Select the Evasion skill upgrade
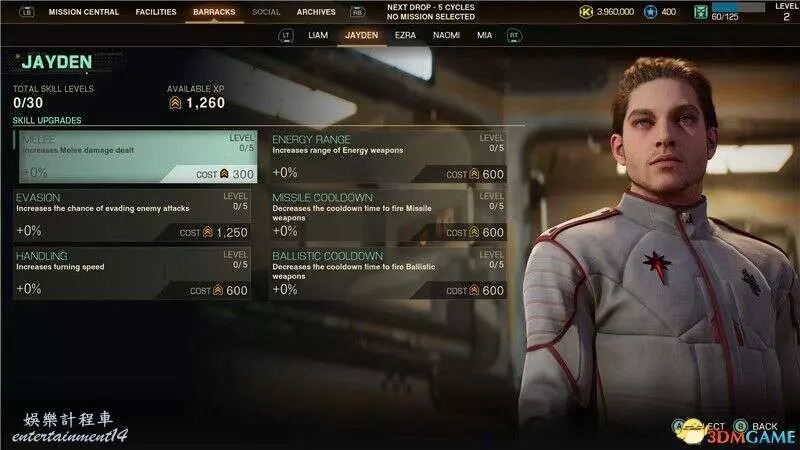The width and height of the screenshot is (800, 450). 132,216
